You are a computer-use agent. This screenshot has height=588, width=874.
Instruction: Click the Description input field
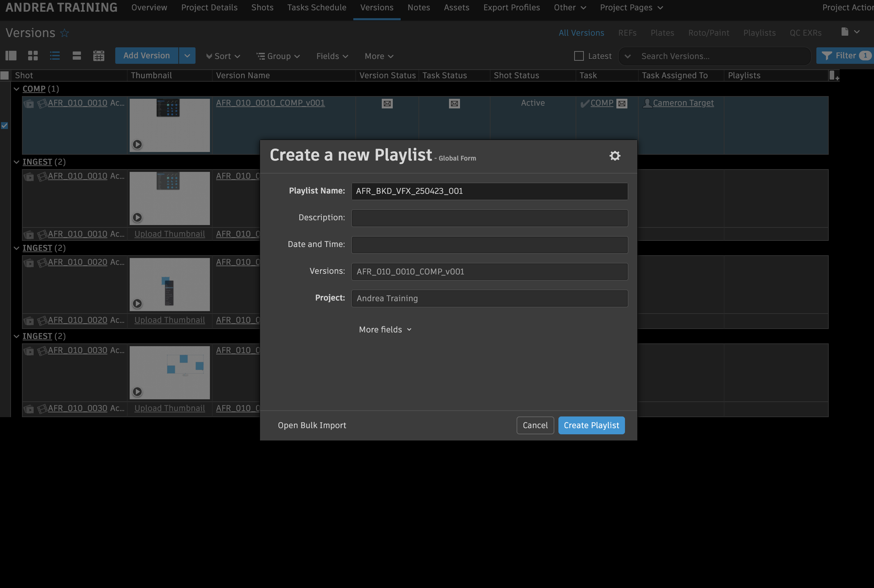[x=489, y=218]
